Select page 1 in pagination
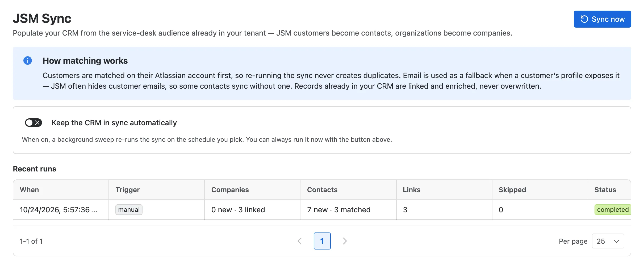The image size is (644, 267). tap(322, 241)
